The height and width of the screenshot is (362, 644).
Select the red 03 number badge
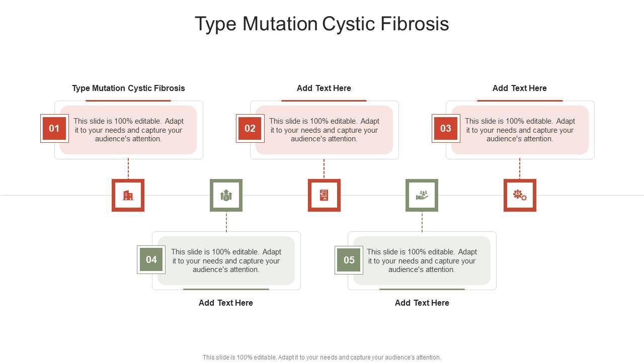(446, 129)
